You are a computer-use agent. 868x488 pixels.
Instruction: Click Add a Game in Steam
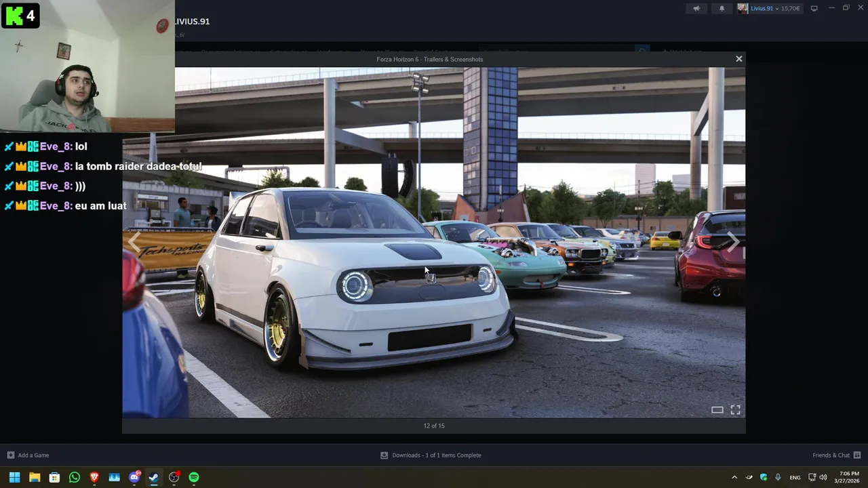tap(28, 455)
